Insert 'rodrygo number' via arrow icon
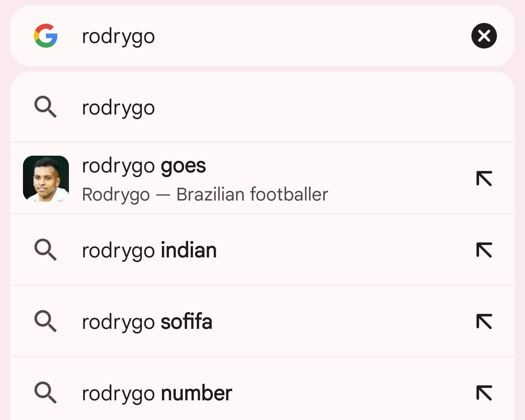This screenshot has height=420, width=525. pyautogui.click(x=484, y=393)
